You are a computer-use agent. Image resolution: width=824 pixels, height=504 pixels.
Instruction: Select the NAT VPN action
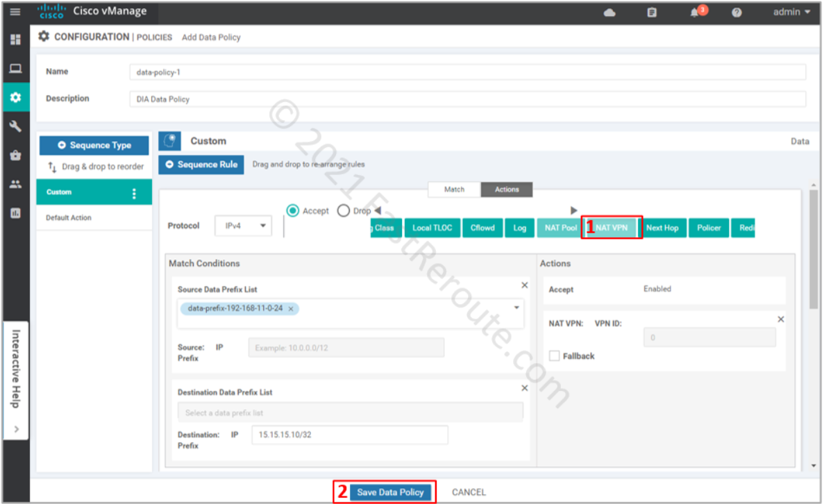tap(611, 227)
